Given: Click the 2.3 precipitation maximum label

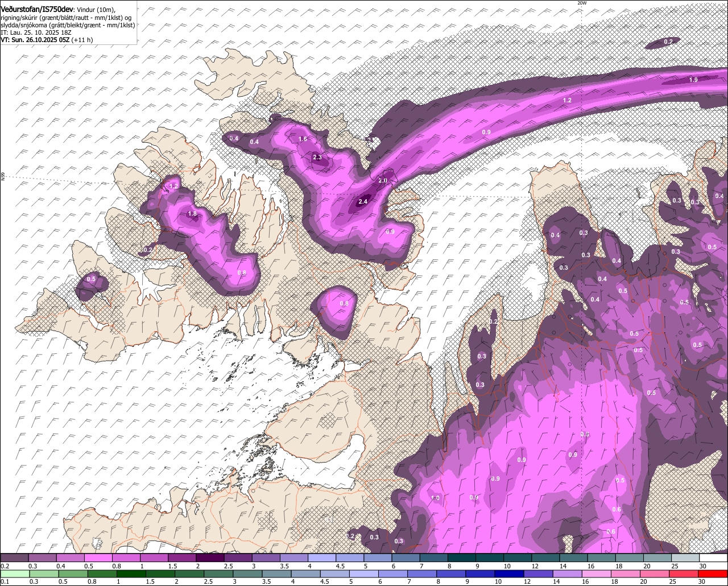Looking at the screenshot, I should pos(317,158).
